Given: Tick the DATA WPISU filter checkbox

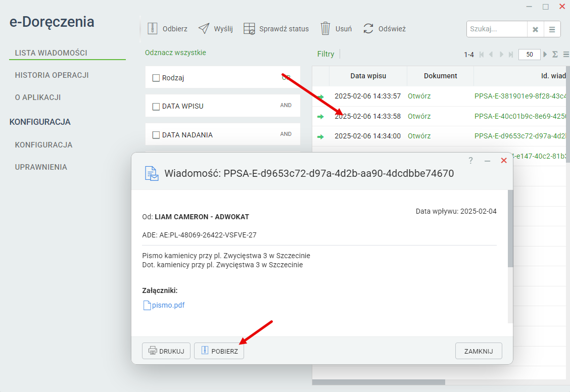Looking at the screenshot, I should pos(156,107).
